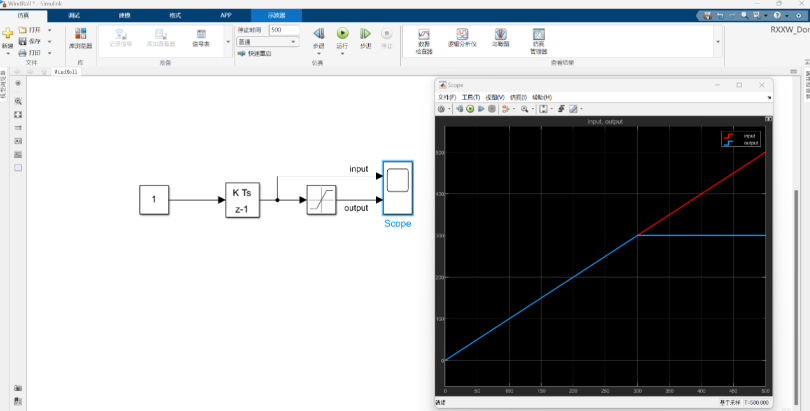Open the Logic Analyzer tool
Image resolution: width=810 pixels, height=411 pixels.
click(x=462, y=39)
